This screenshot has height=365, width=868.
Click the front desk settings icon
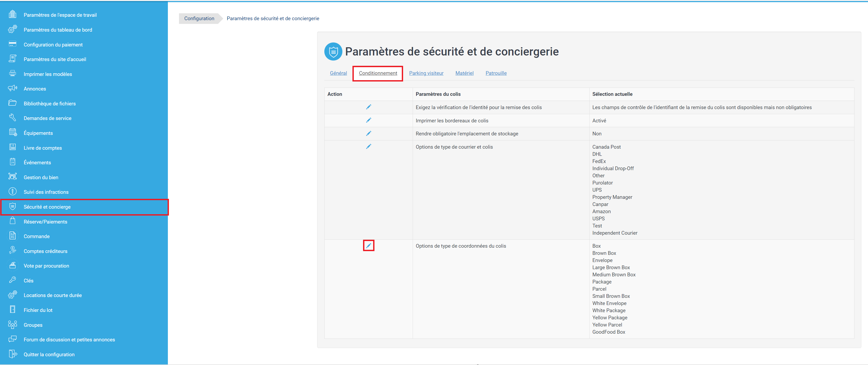(12, 59)
